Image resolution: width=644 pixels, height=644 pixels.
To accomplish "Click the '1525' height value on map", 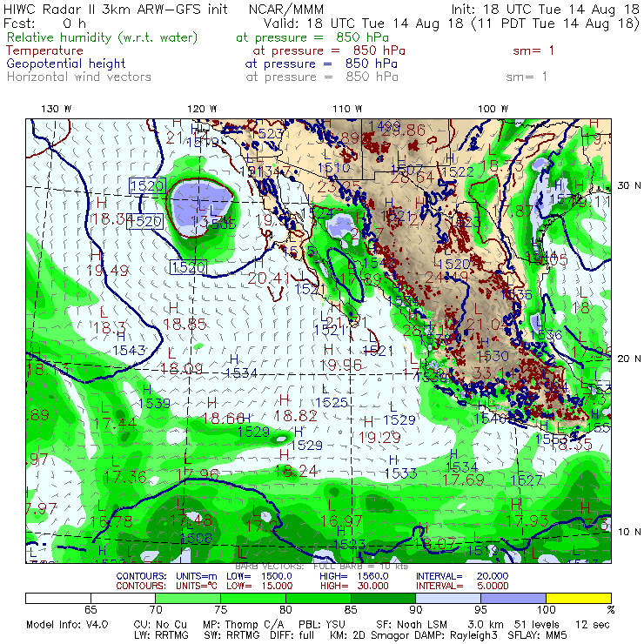I will pos(332,402).
